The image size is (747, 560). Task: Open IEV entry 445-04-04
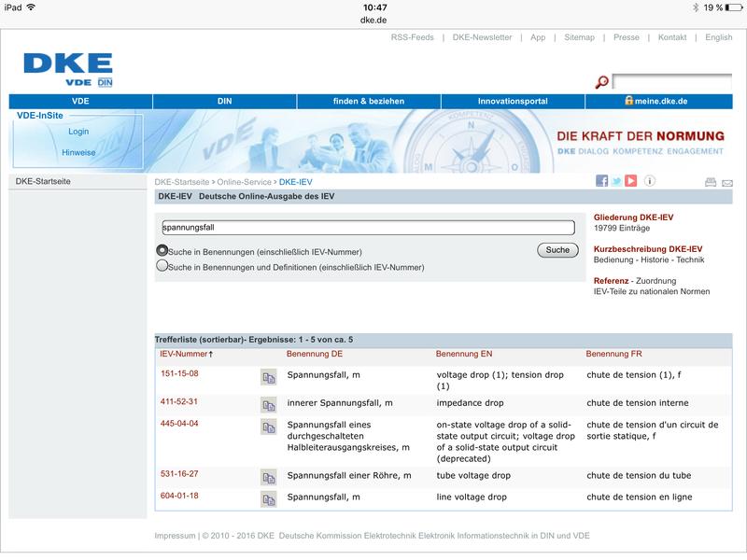tap(179, 424)
